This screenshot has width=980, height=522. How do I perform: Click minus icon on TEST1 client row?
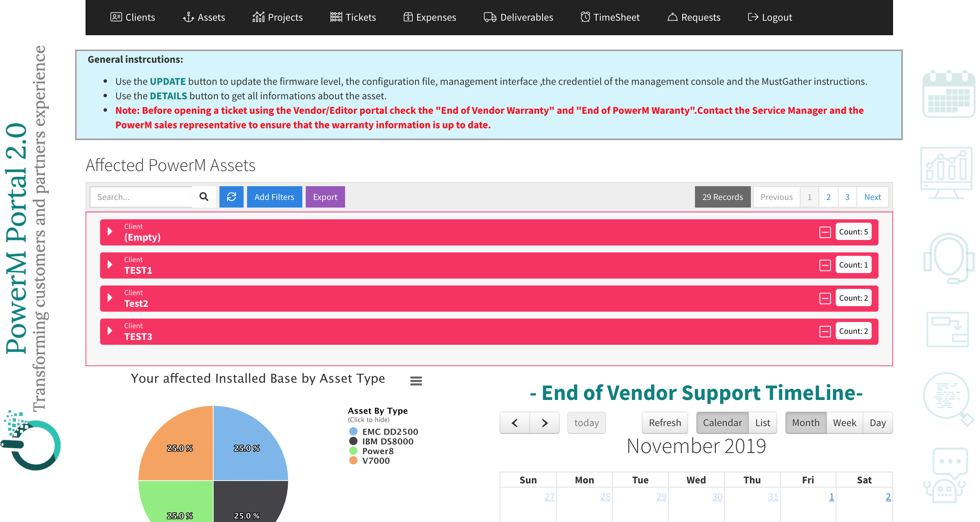click(x=825, y=265)
